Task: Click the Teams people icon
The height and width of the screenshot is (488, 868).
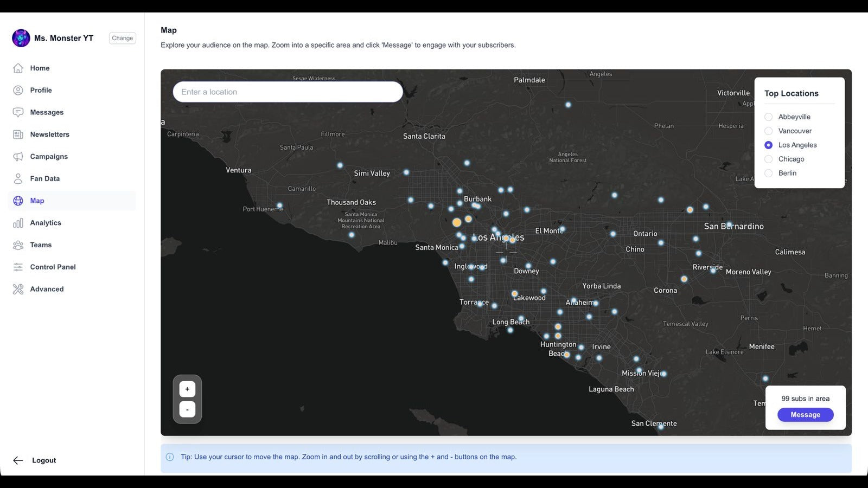Action: point(18,245)
